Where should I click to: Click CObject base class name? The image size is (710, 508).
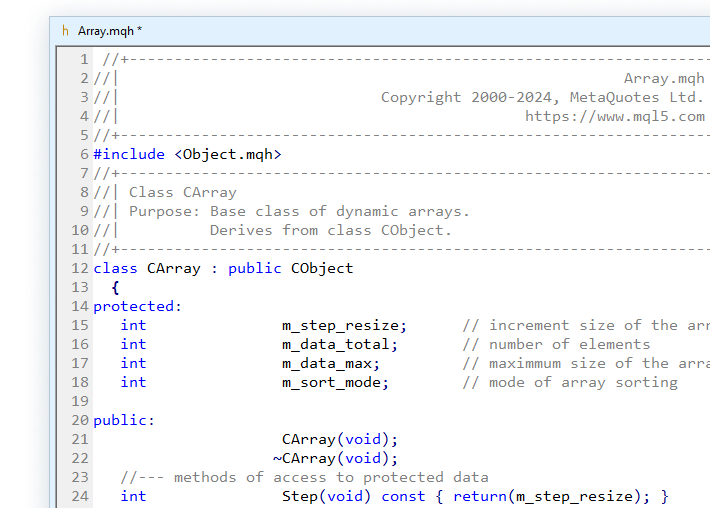(x=322, y=268)
